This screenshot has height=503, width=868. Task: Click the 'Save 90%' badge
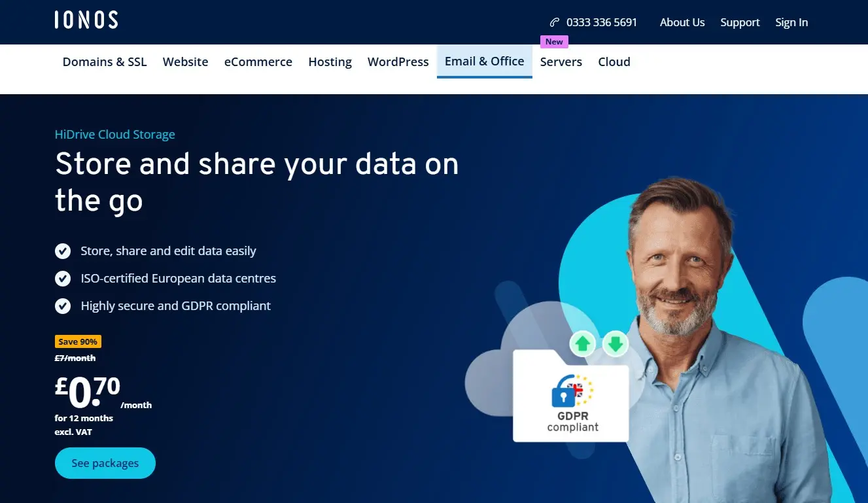tap(78, 341)
